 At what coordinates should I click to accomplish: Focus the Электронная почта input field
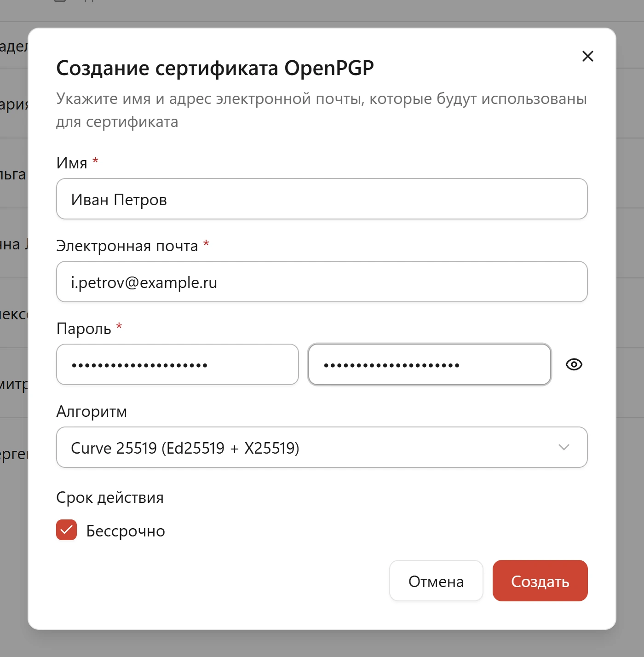tap(322, 282)
